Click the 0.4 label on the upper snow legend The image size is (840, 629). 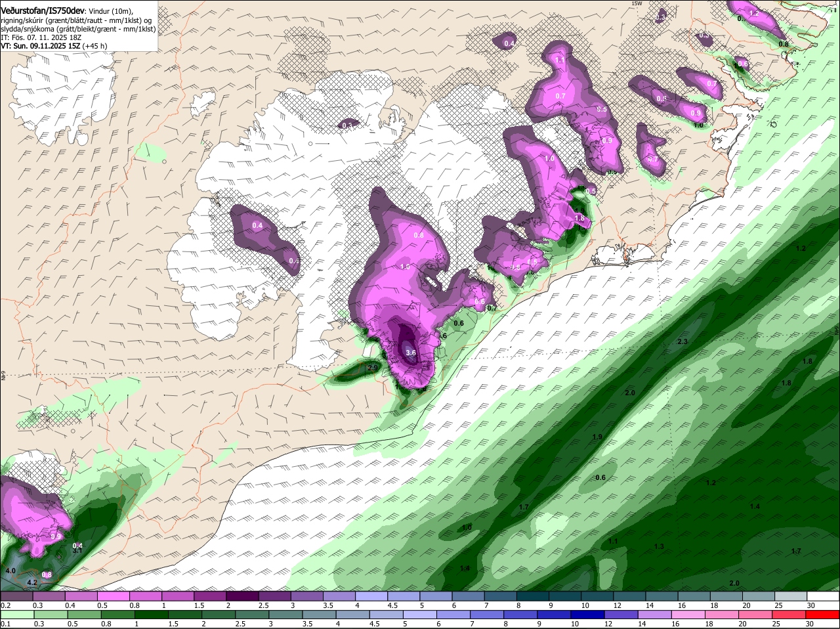tap(70, 605)
